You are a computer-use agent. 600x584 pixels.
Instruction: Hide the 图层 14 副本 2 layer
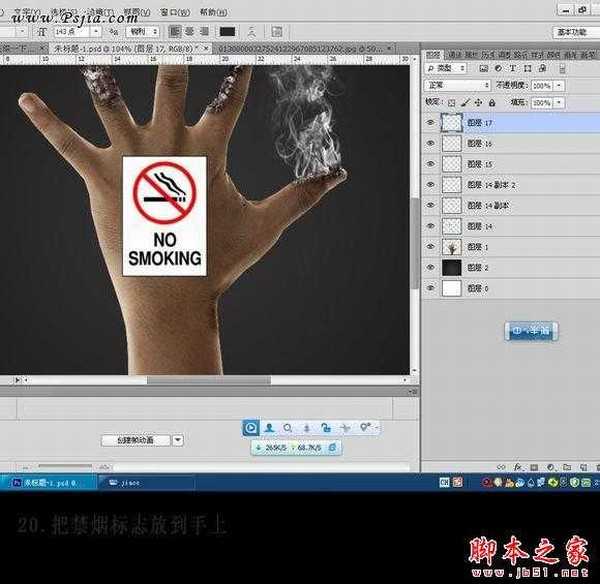pos(431,185)
